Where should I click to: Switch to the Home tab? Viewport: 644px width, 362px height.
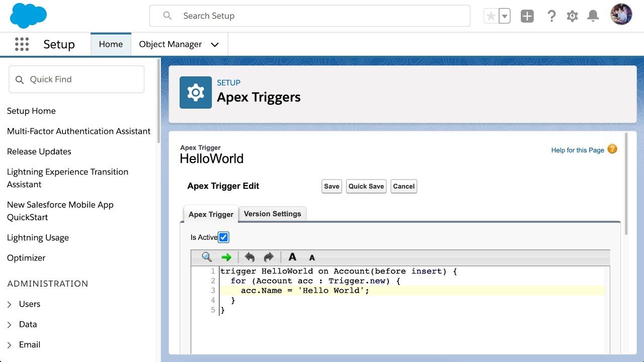[111, 44]
